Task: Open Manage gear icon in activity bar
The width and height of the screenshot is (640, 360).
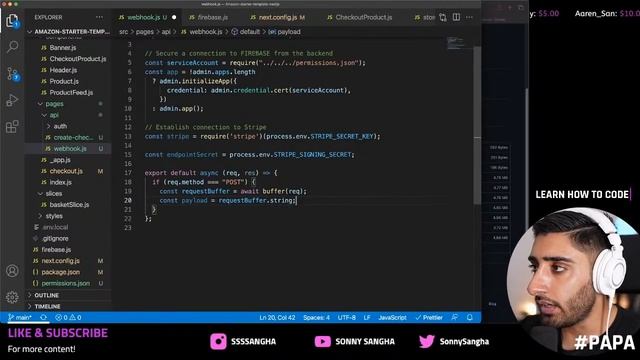Action: coord(12,297)
